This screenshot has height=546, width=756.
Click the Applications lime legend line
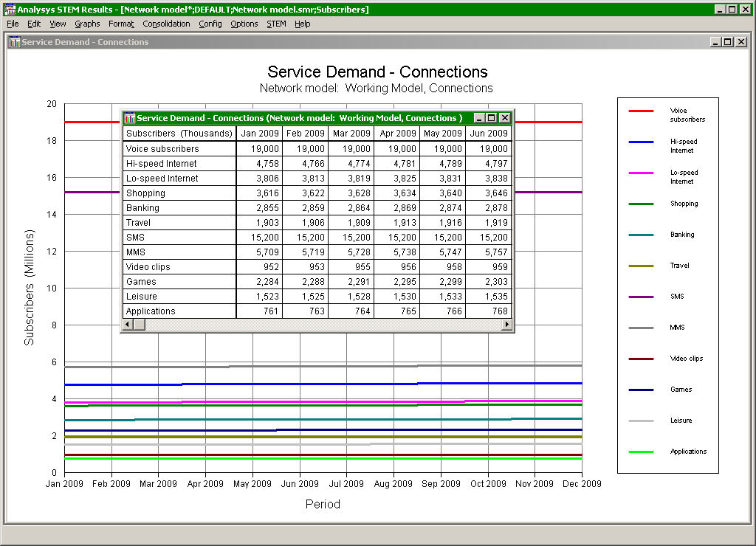tap(641, 452)
